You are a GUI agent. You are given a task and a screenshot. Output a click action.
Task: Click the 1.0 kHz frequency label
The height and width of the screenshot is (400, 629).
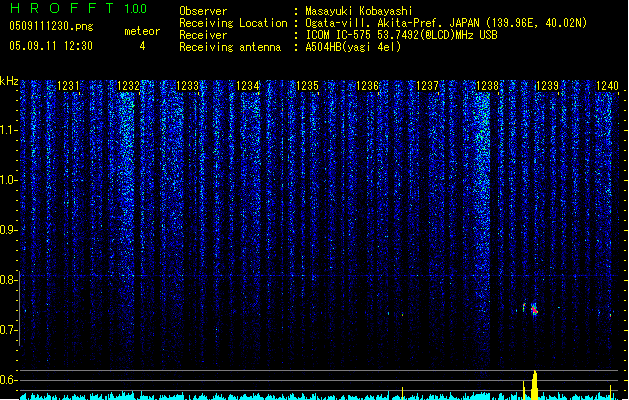point(9,180)
